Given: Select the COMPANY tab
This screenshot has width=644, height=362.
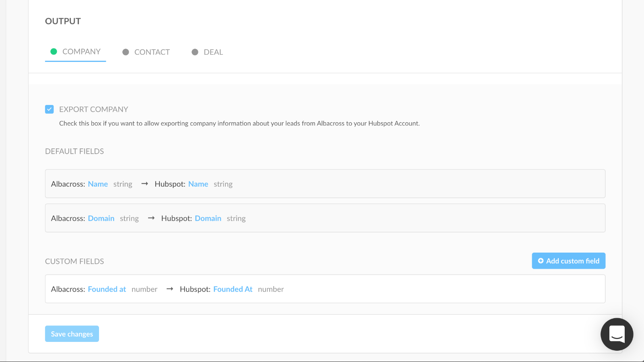Looking at the screenshot, I should 81,52.
